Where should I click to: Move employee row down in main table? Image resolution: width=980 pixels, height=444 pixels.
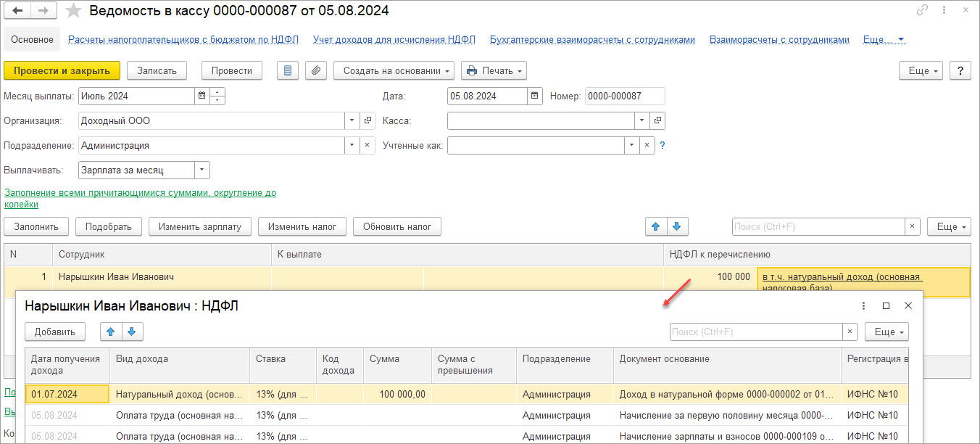677,226
